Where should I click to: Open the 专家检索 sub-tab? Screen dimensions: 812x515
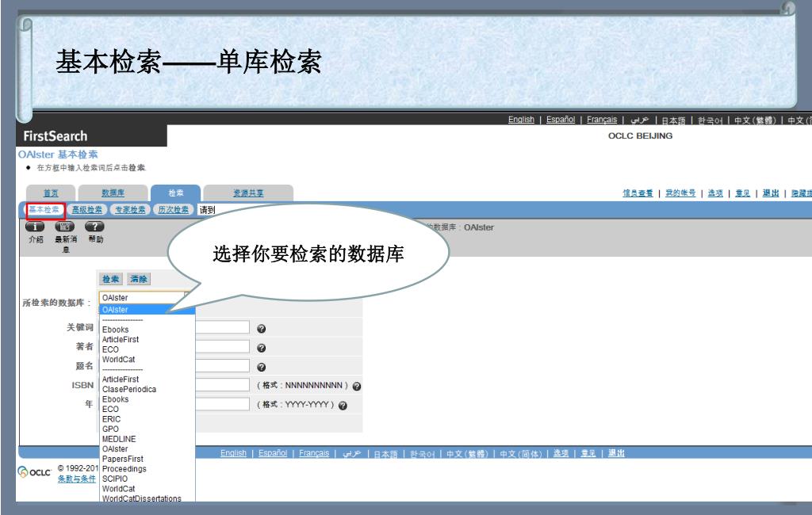pyautogui.click(x=130, y=210)
